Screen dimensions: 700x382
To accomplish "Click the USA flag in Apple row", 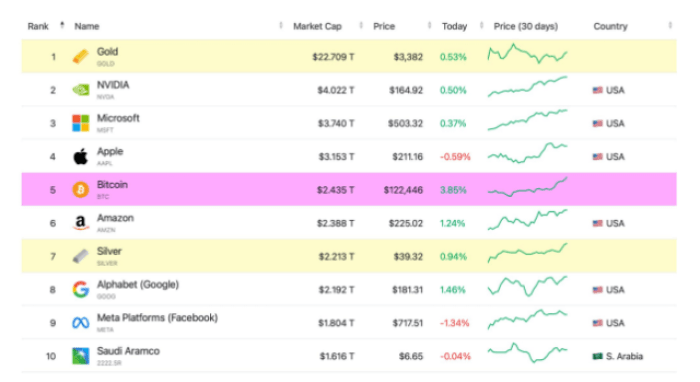I will click(x=597, y=157).
